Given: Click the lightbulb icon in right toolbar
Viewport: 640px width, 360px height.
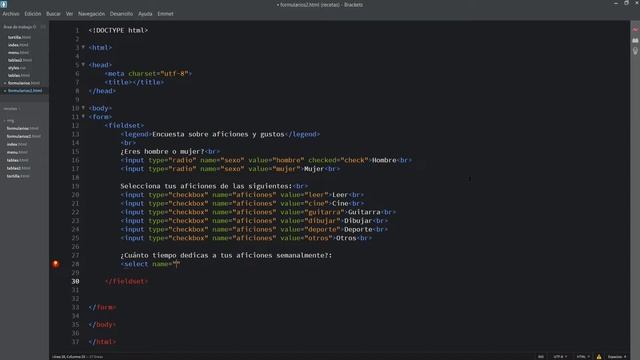Looking at the screenshot, I should pyautogui.click(x=635, y=51).
